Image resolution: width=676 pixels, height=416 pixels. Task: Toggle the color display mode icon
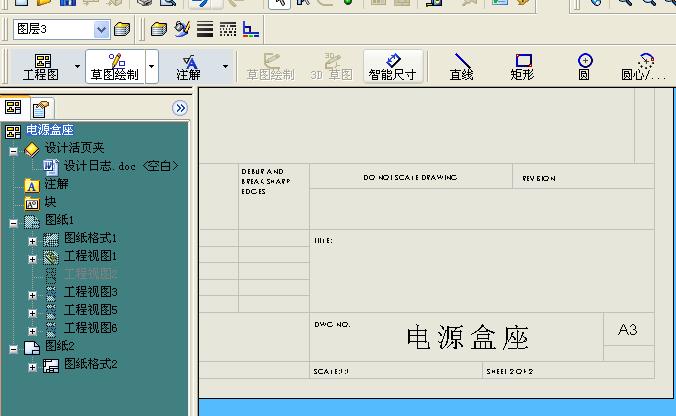click(x=250, y=29)
